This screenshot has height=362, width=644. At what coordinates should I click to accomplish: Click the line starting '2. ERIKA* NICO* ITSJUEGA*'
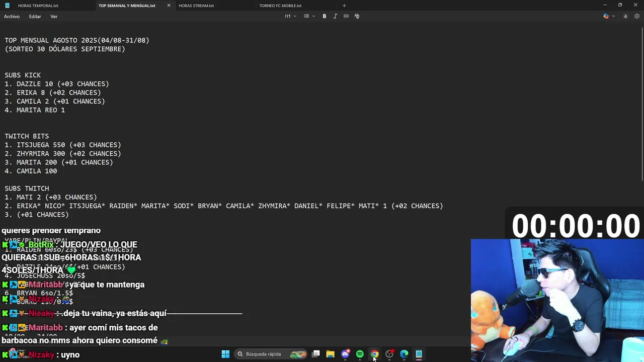pyautogui.click(x=224, y=206)
